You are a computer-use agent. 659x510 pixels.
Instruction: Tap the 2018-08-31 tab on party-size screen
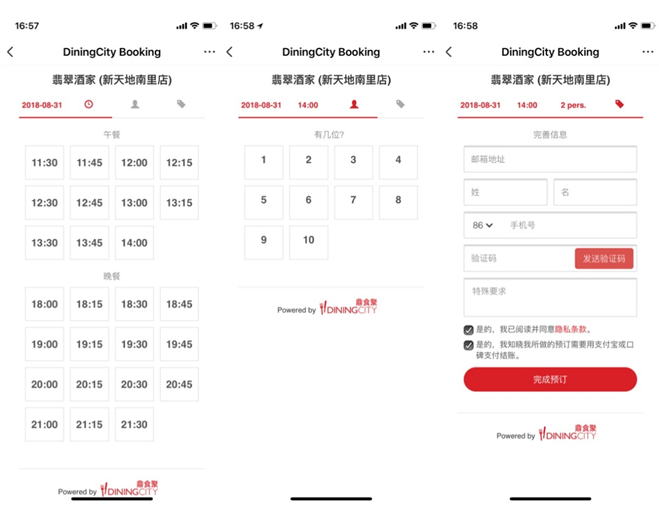click(261, 105)
